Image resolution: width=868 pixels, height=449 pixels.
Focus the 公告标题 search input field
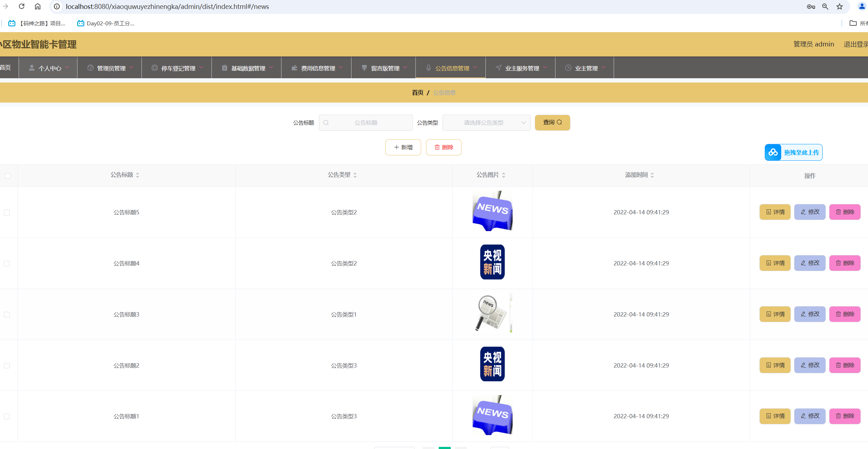click(x=366, y=123)
